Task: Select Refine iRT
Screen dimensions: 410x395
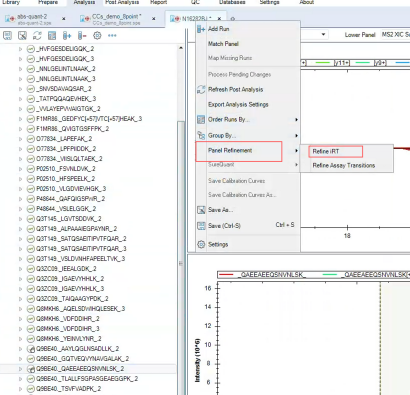Action: [x=326, y=151]
